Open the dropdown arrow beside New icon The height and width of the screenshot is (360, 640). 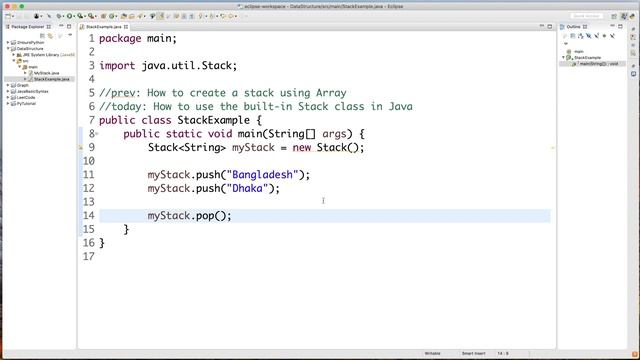click(13, 16)
